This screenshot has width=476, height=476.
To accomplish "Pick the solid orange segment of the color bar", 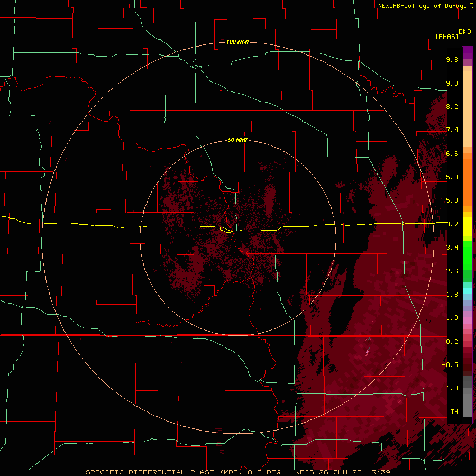I will pos(467,183).
